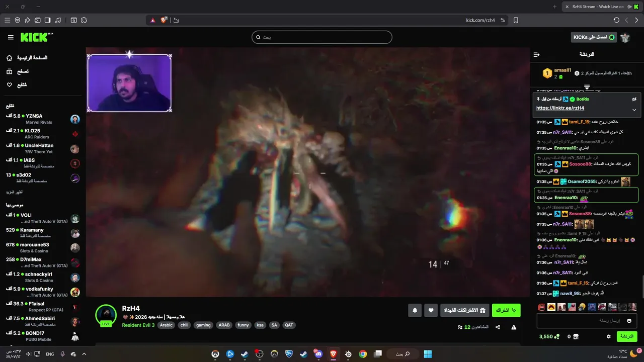Open Rocket League taskbar icon
Image resolution: width=644 pixels, height=362 pixels.
[x=289, y=354]
